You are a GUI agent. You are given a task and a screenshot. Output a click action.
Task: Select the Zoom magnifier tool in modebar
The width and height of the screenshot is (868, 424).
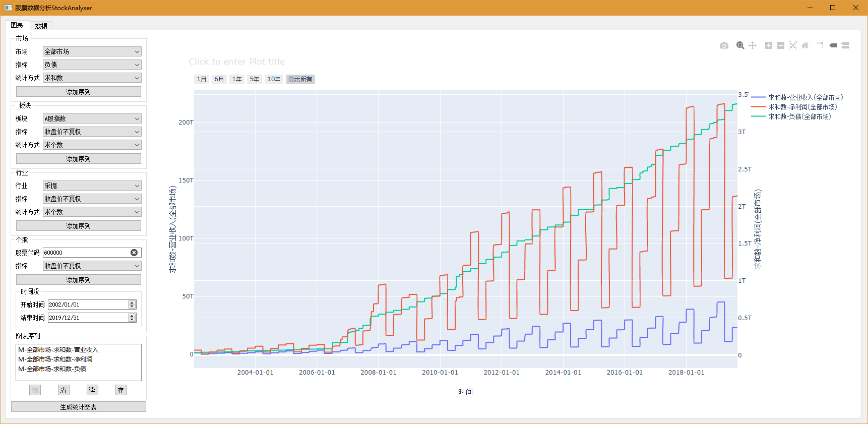tap(740, 45)
